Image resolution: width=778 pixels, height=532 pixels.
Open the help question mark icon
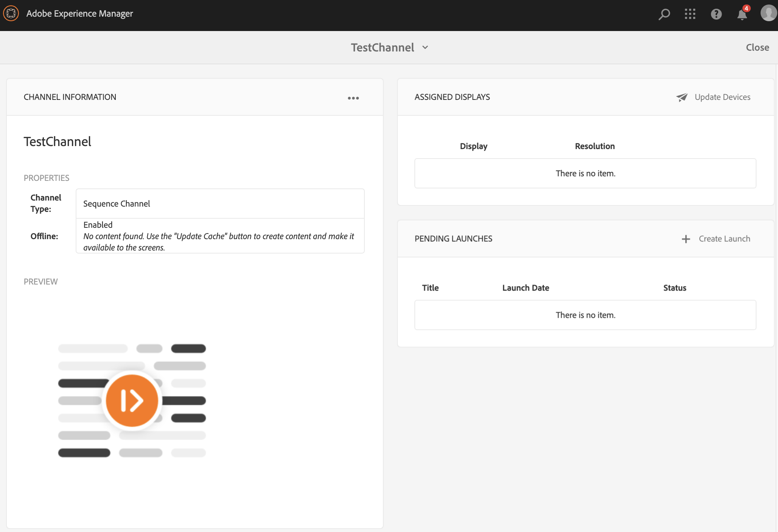(716, 14)
